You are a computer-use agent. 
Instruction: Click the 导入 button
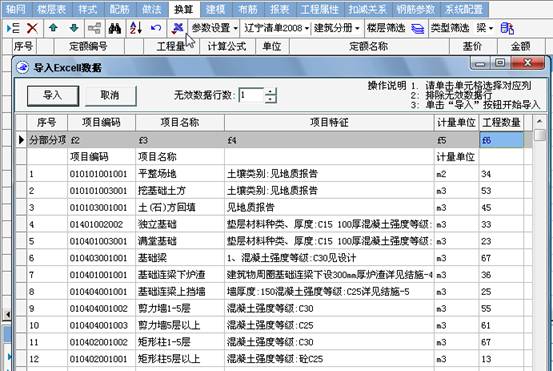point(53,96)
